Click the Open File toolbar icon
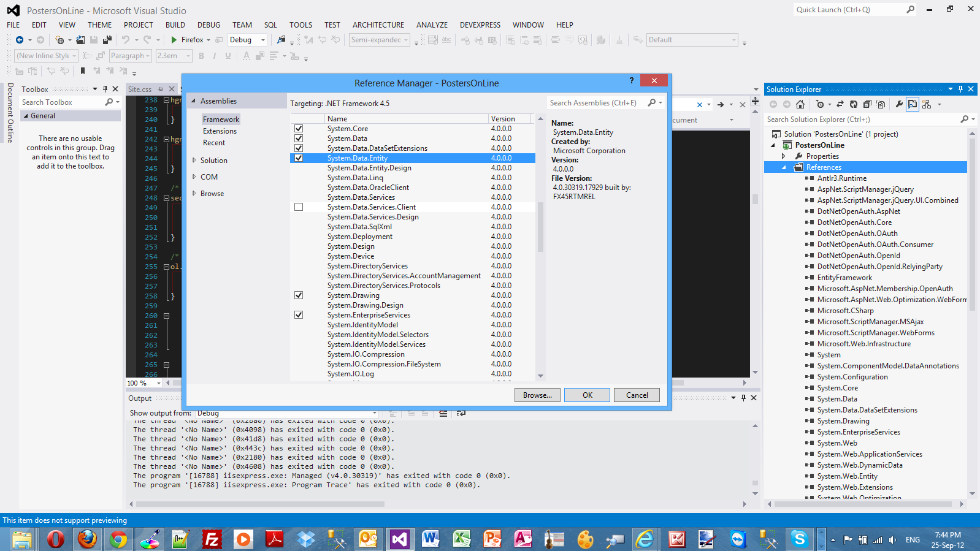 (x=80, y=40)
